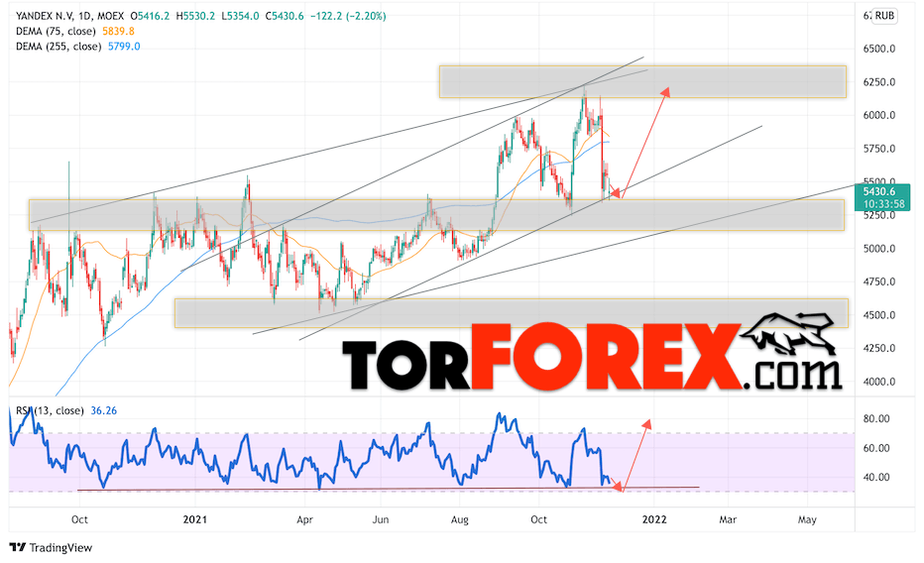Click the 2022 time axis label
This screenshot has width=924, height=563.
654,519
